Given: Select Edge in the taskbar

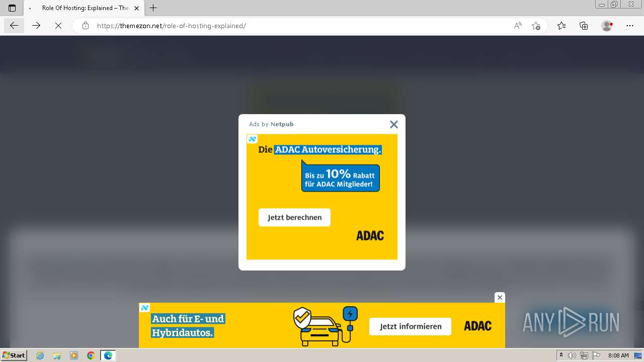Looking at the screenshot, I should [108, 355].
